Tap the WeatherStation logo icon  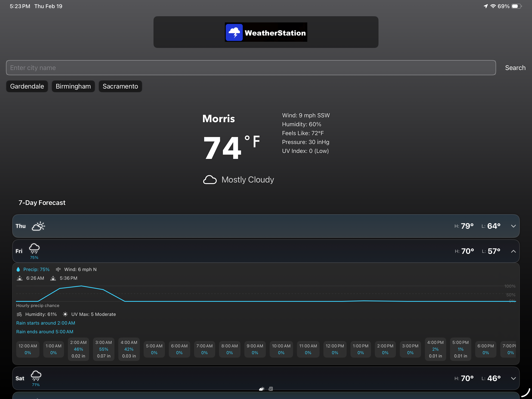point(234,32)
